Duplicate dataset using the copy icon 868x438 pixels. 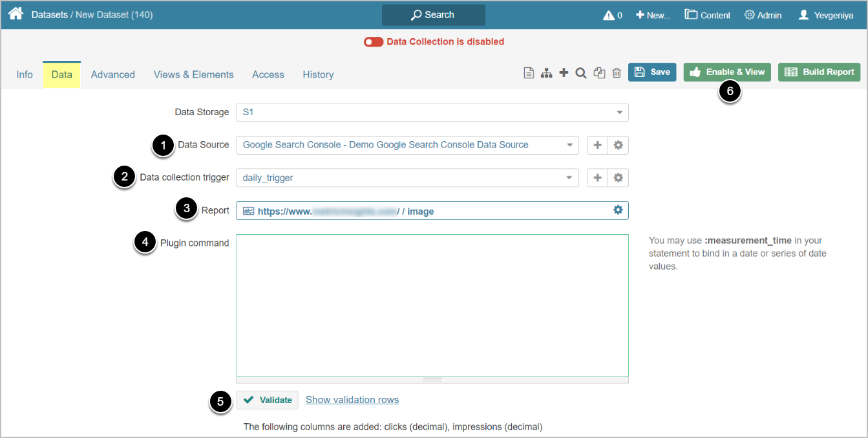tap(599, 73)
